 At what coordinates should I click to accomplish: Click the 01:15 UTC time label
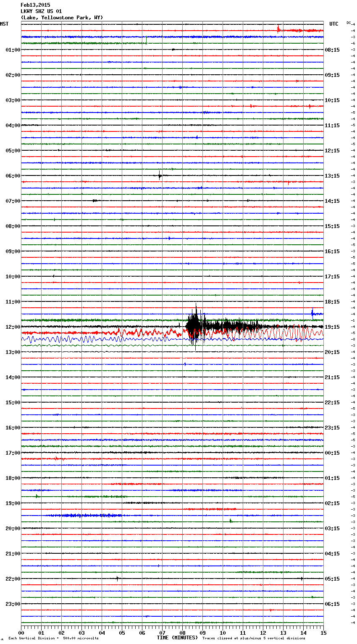[332, 478]
